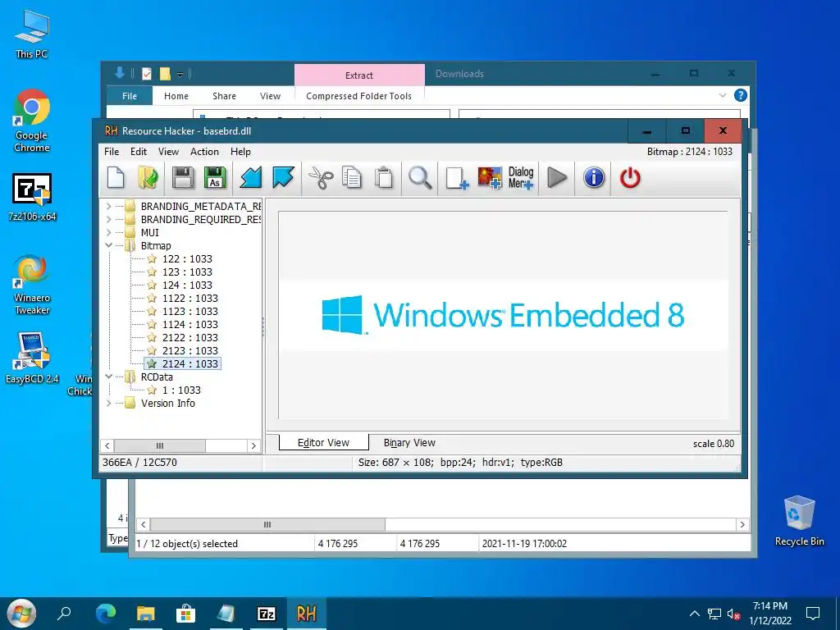Expand the BRANDING_REQUIRED_RES tree node
Image resolution: width=840 pixels, height=630 pixels.
[109, 219]
